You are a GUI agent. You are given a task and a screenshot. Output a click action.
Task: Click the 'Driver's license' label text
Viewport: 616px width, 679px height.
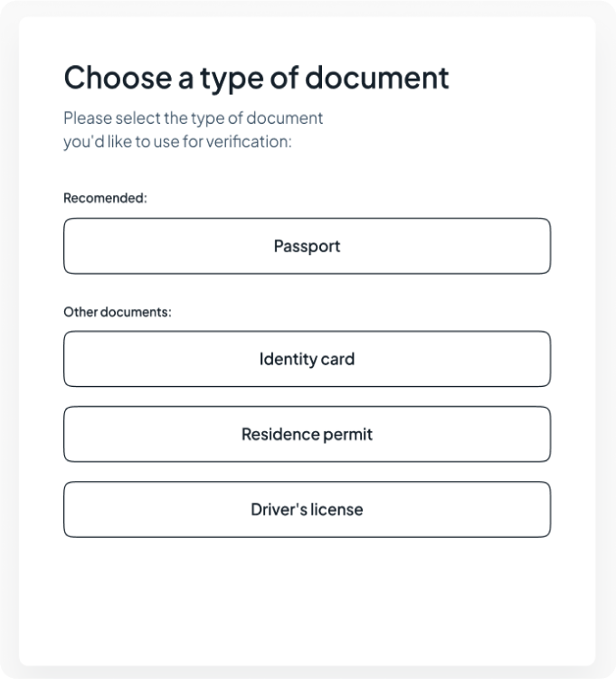point(308,510)
